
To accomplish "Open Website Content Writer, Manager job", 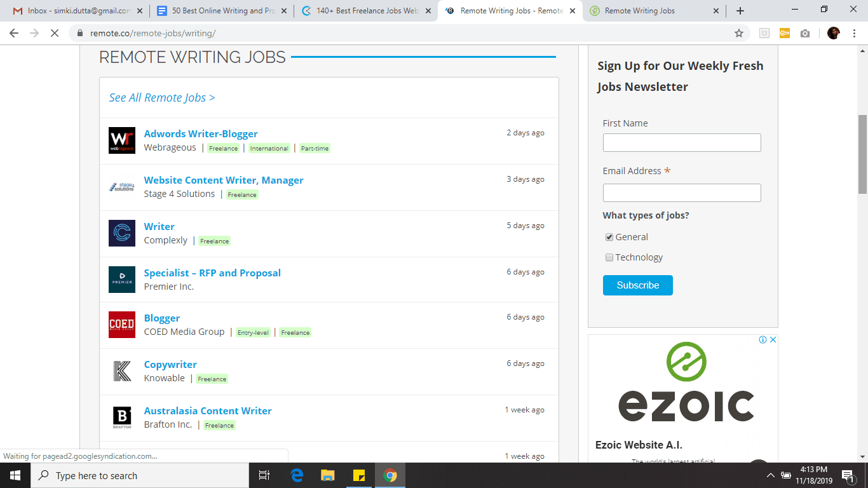I will (x=224, y=180).
